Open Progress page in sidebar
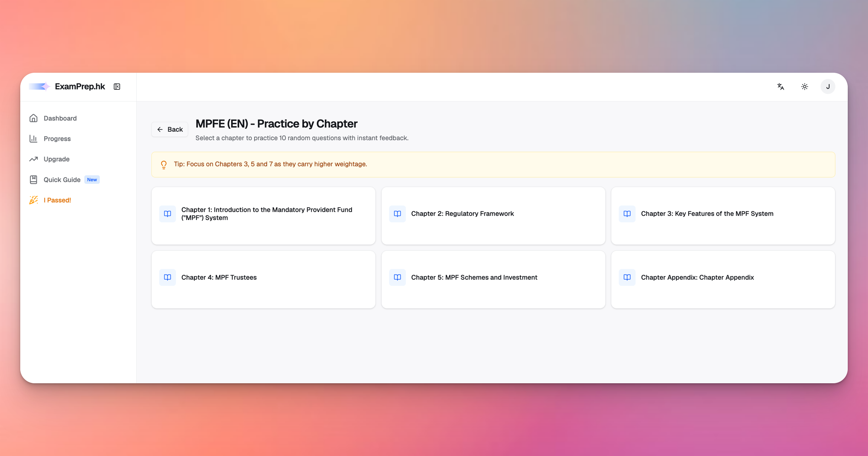The image size is (868, 456). pyautogui.click(x=57, y=139)
